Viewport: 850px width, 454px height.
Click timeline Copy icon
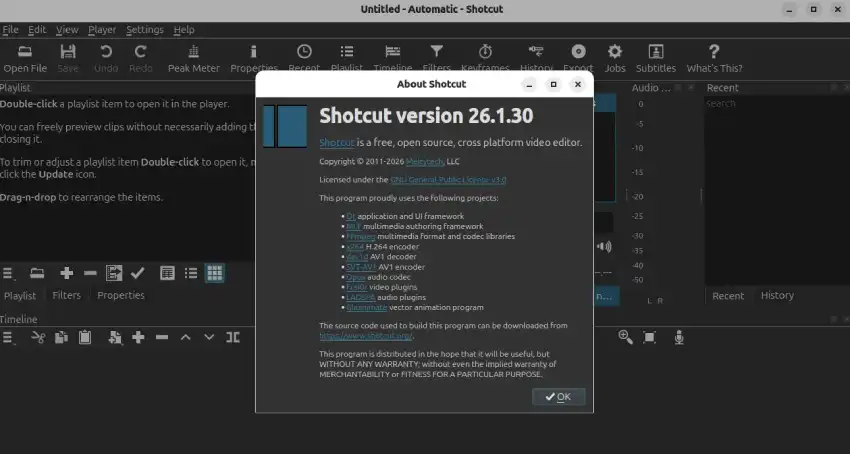(61, 337)
